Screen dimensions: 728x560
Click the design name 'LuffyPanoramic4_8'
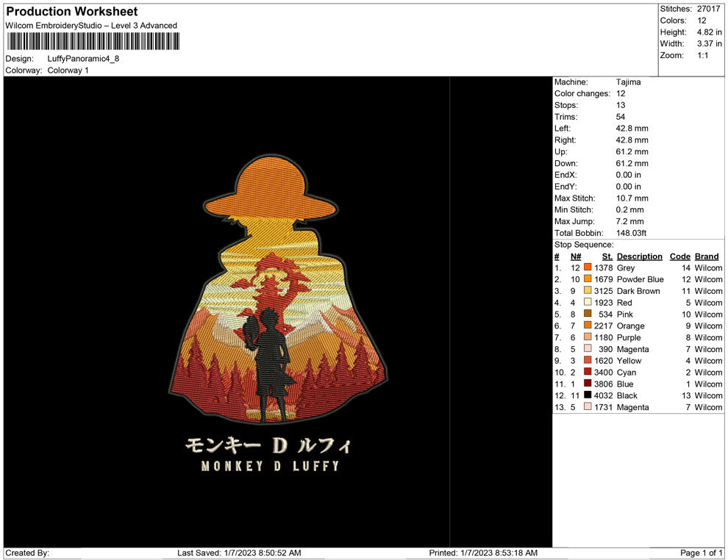(83, 59)
